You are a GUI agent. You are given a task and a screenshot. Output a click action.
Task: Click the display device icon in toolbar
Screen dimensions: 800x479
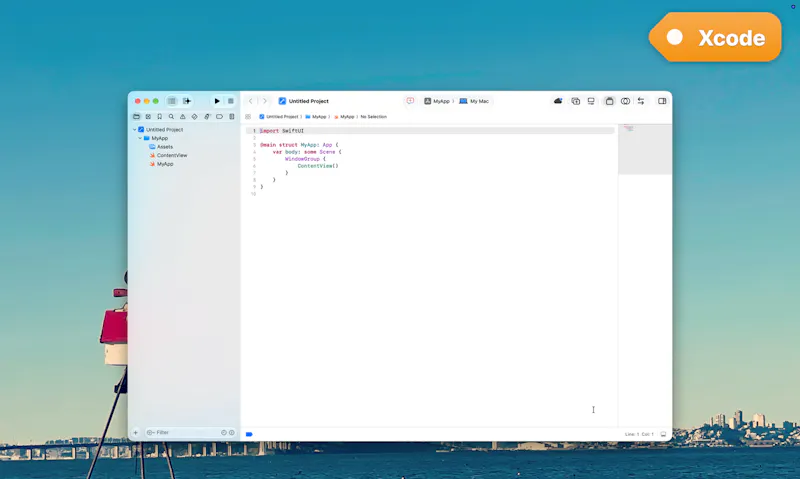click(x=591, y=101)
